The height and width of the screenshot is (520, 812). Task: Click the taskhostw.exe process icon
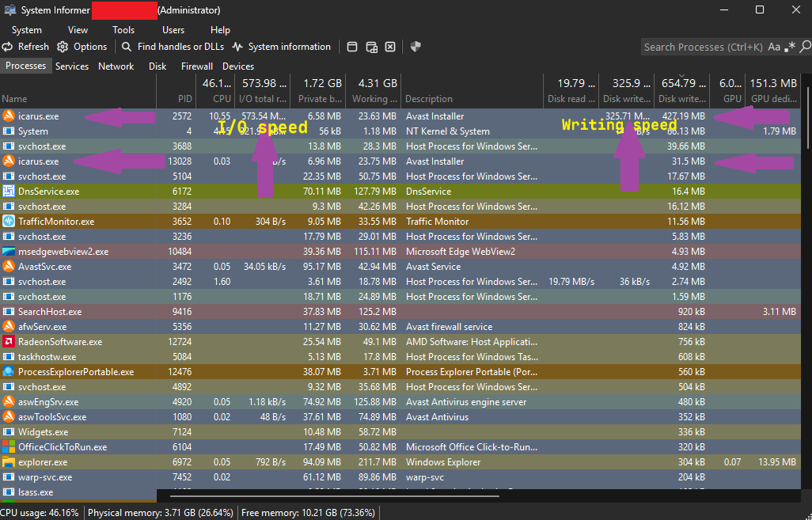click(8, 357)
